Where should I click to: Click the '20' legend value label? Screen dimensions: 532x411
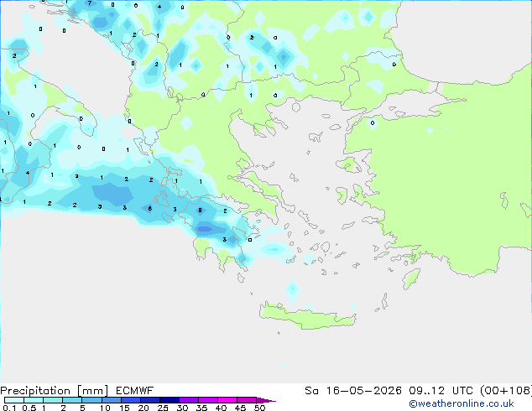[x=143, y=408]
